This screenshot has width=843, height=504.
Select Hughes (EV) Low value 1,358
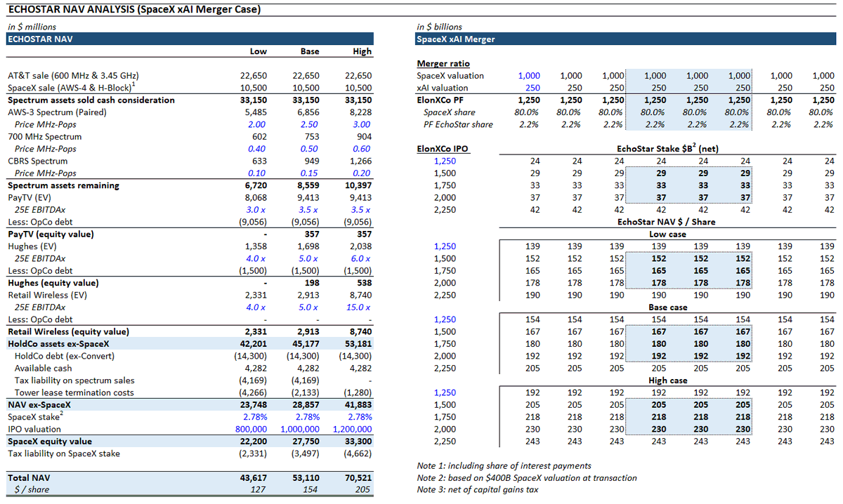pos(255,246)
